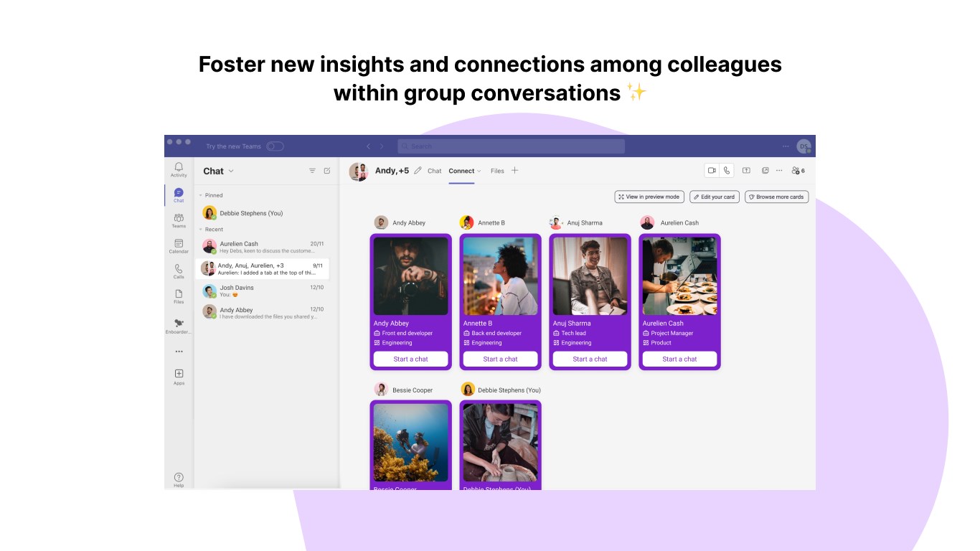Click Debbie Stephens' pottery photo
The height and width of the screenshot is (551, 980).
[500, 442]
